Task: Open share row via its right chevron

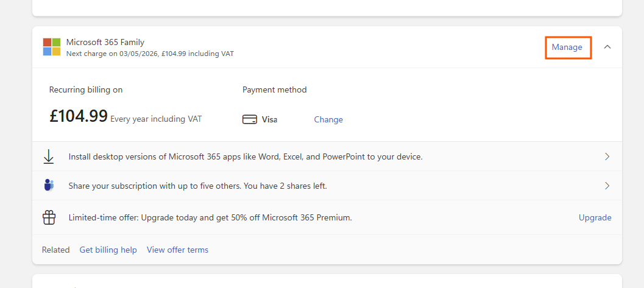Action: coord(607,186)
